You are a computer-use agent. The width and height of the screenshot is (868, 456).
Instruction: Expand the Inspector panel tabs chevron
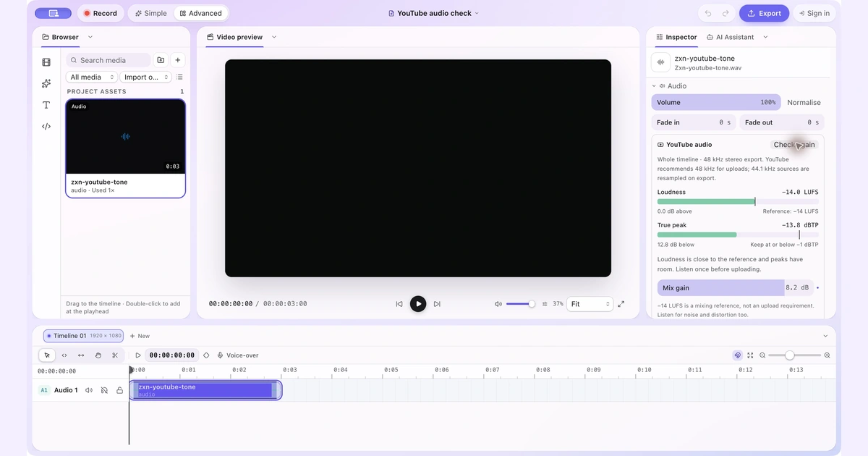point(765,37)
